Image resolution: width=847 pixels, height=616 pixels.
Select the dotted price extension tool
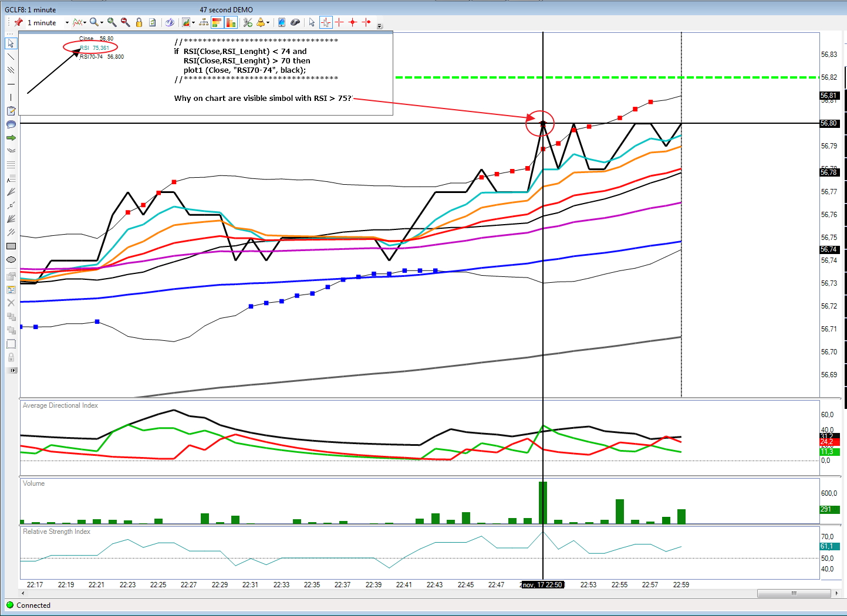tap(11, 178)
